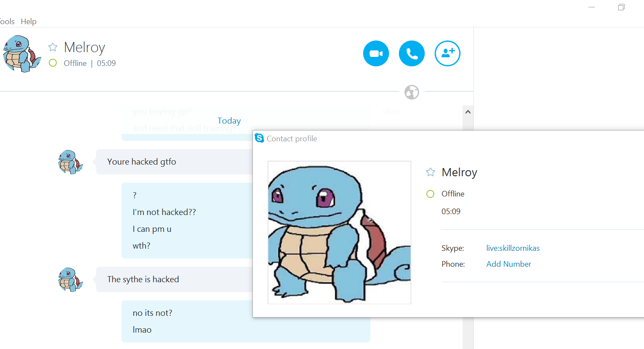Viewport: 644px width, 349px height.
Task: Click the 05:09 time in chat header
Action: (x=106, y=63)
